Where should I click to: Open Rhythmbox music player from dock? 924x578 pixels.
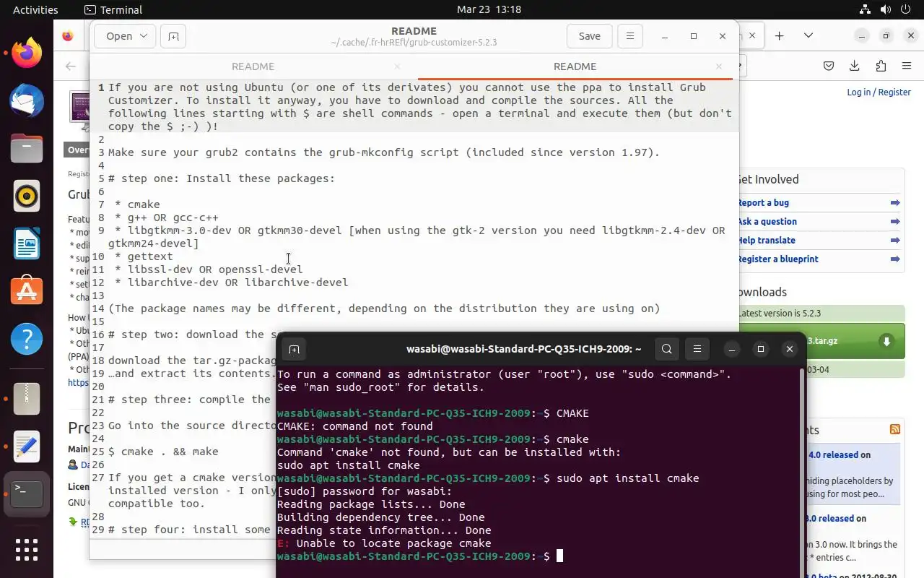point(27,196)
